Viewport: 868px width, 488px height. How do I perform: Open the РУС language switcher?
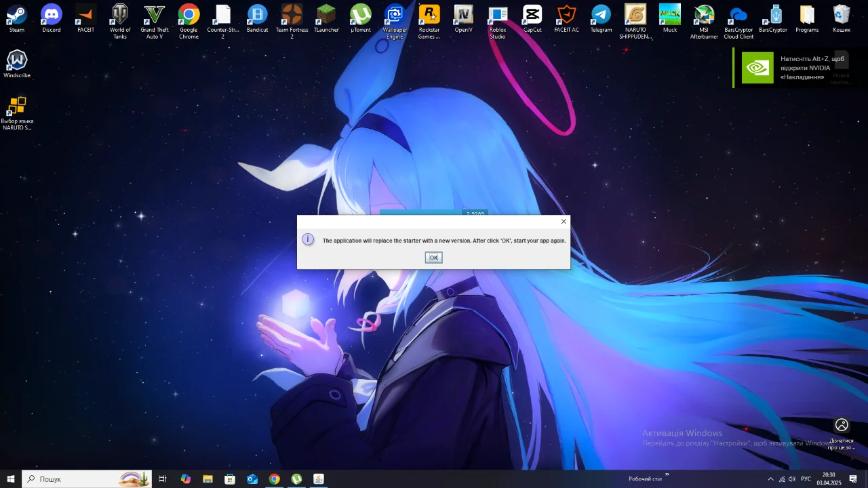click(x=806, y=479)
